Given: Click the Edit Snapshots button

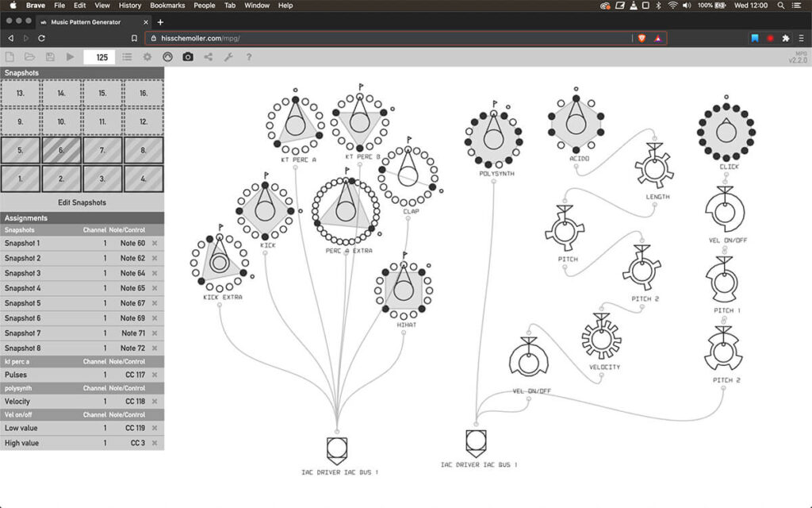Looking at the screenshot, I should (x=82, y=202).
